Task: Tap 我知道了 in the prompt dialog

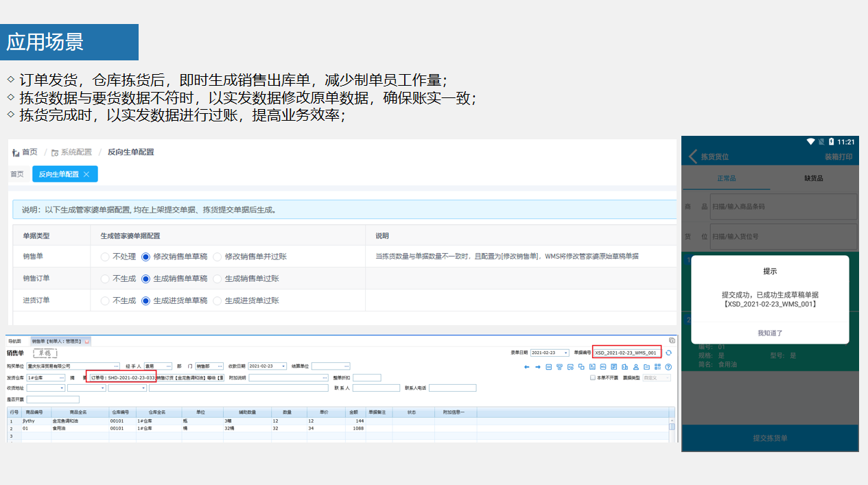Action: [770, 333]
